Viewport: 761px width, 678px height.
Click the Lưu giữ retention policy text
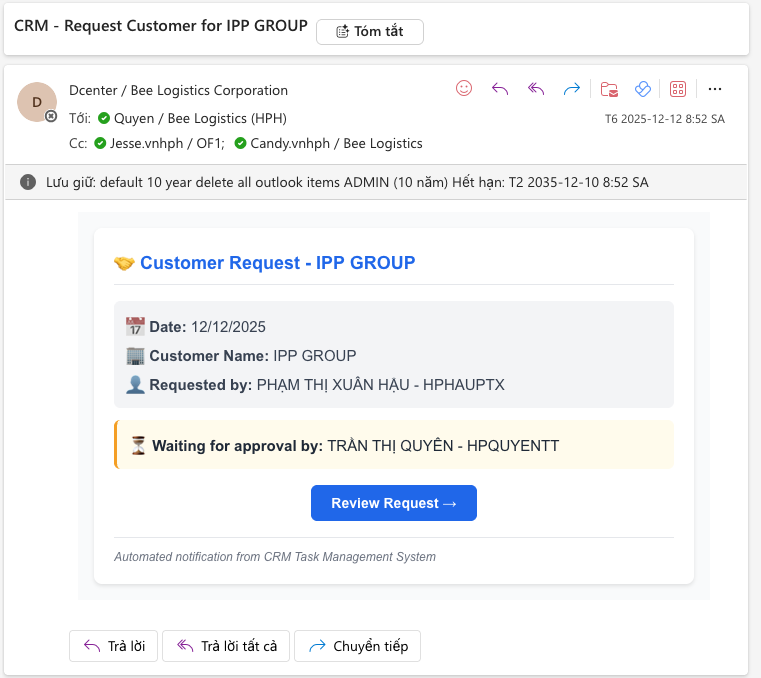[347, 182]
